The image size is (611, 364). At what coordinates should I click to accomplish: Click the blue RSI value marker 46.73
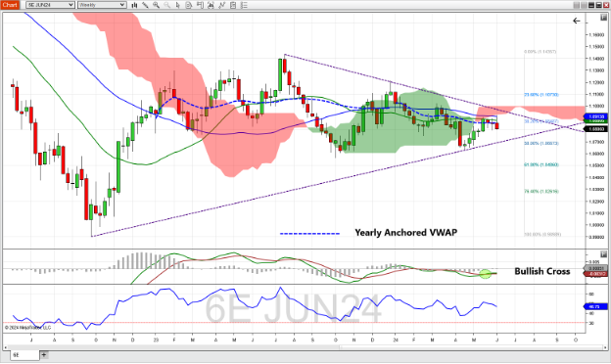coord(596,307)
